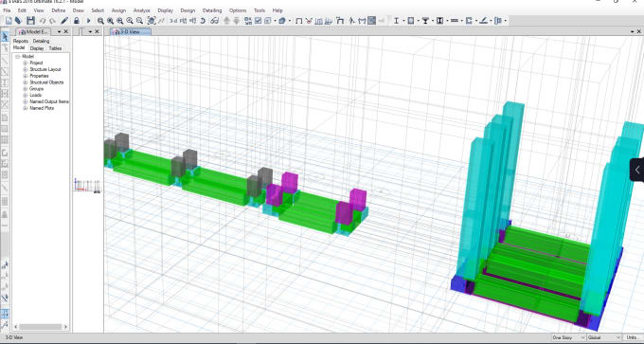Viewport: 644px width, 344px height.
Task: Click the Rotate 3D View icon
Action: [x=203, y=21]
